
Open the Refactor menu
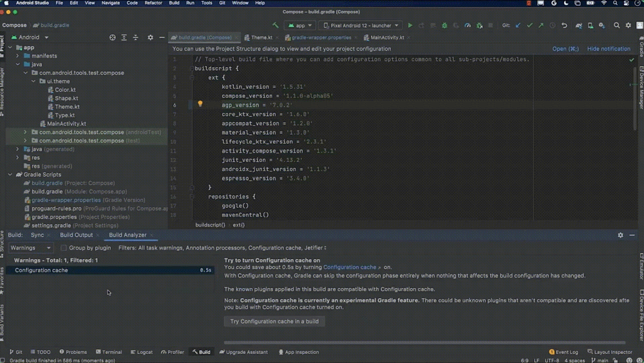coord(153,3)
